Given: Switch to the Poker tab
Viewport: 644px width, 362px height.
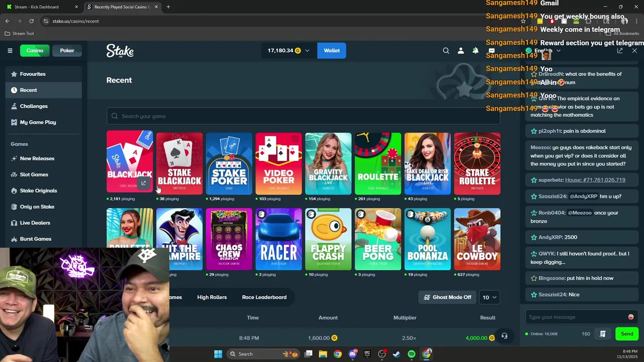Looking at the screenshot, I should tap(67, 50).
